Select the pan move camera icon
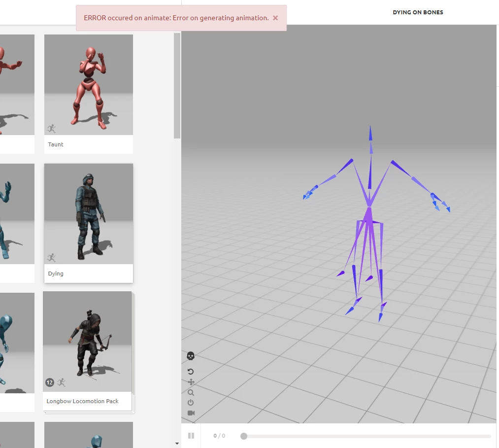This screenshot has width=499, height=448. (x=191, y=382)
